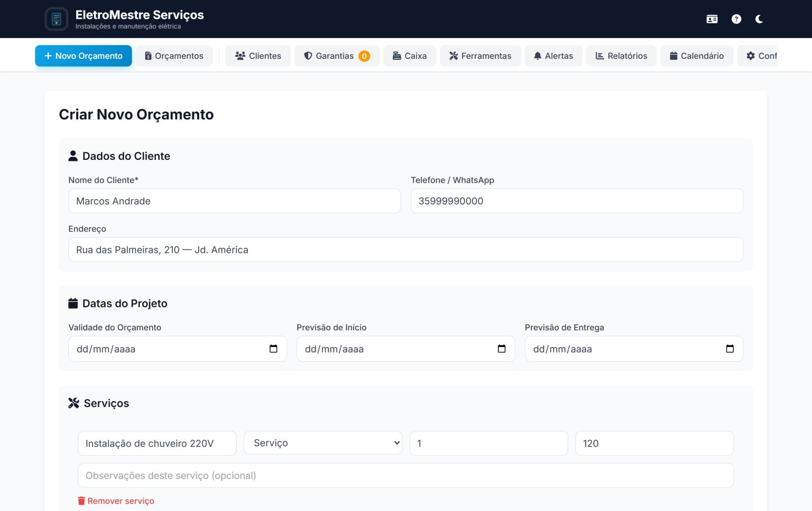This screenshot has width=812, height=511.
Task: Focus the Validade do Orçamento date field
Action: pos(178,349)
